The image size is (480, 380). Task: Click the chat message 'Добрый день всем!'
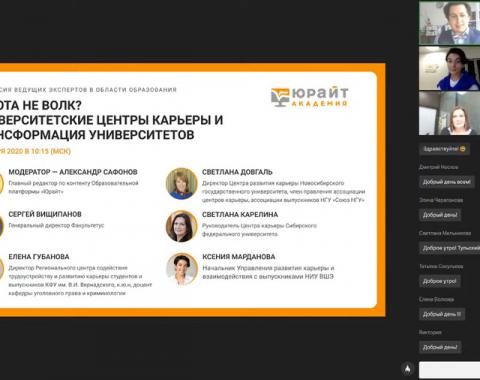447,182
